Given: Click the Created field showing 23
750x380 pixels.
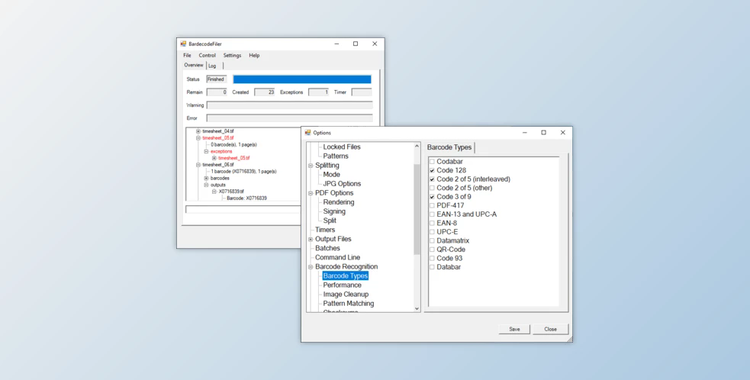Looking at the screenshot, I should click(x=265, y=92).
